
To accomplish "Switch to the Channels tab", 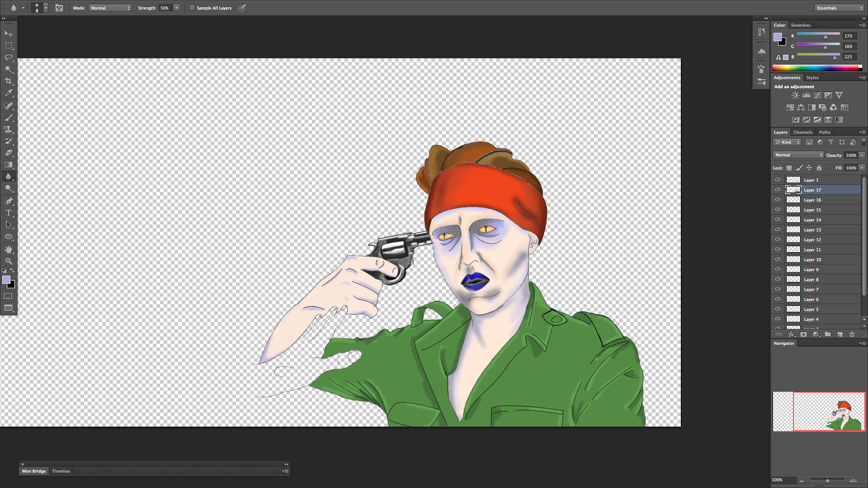I will (x=802, y=132).
